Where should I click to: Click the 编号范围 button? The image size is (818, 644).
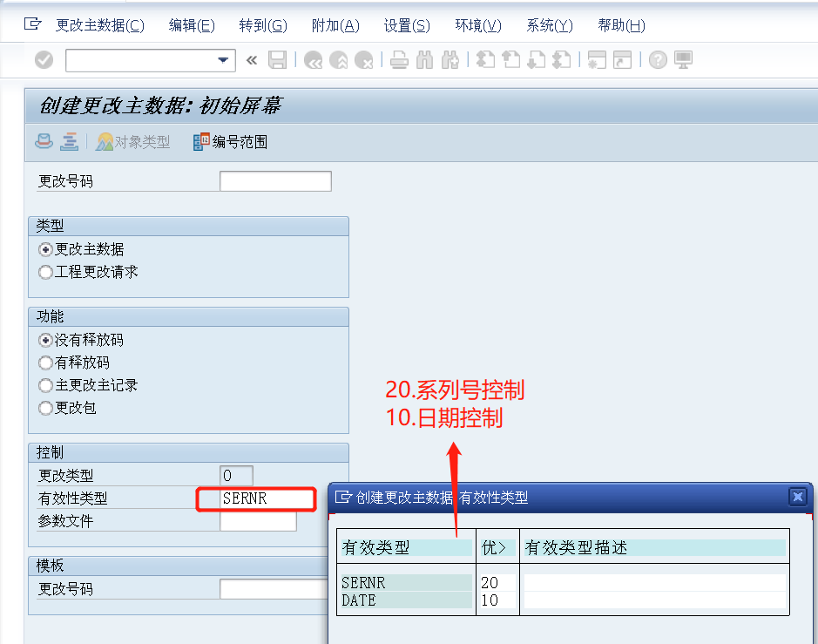[x=230, y=141]
